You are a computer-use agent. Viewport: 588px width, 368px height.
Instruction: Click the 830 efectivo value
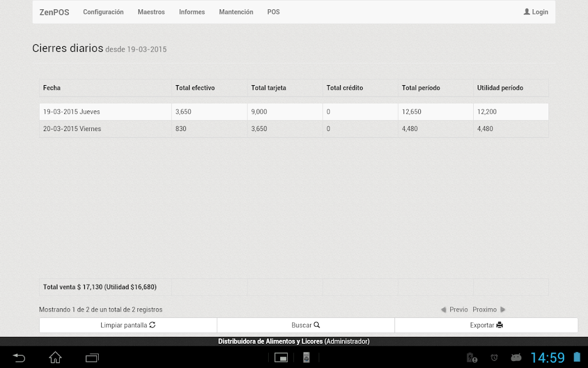181,129
